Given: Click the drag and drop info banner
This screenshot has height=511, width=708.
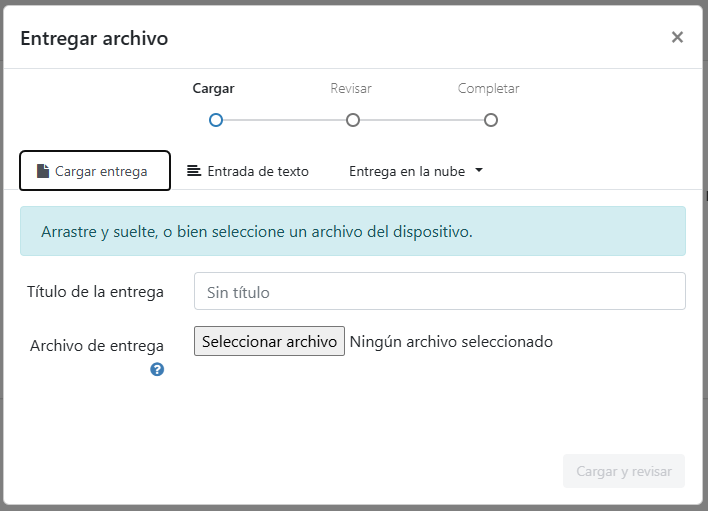Looking at the screenshot, I should click(x=353, y=231).
